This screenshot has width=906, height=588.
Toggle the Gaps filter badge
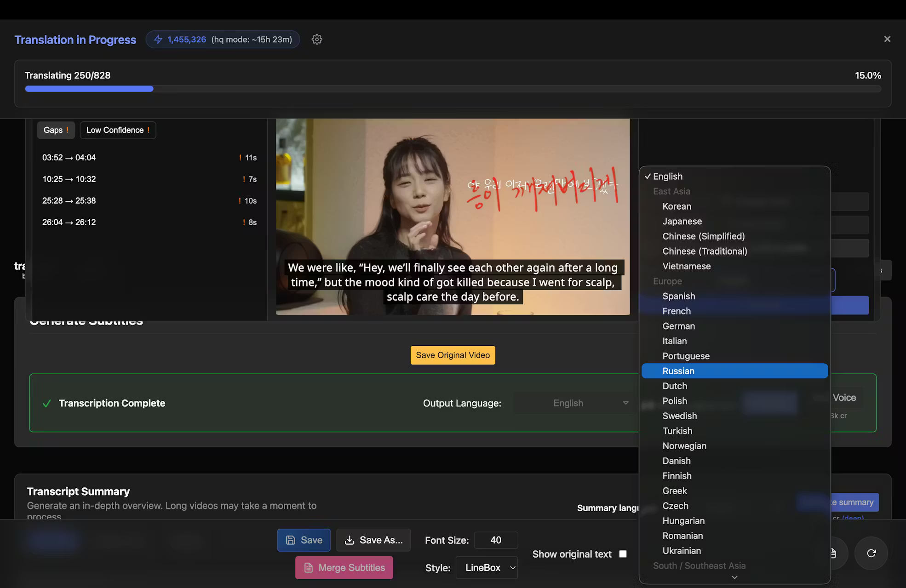(56, 130)
